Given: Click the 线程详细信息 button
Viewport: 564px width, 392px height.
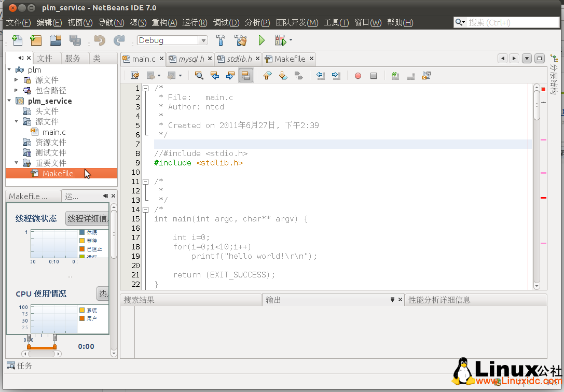Looking at the screenshot, I should 87,218.
